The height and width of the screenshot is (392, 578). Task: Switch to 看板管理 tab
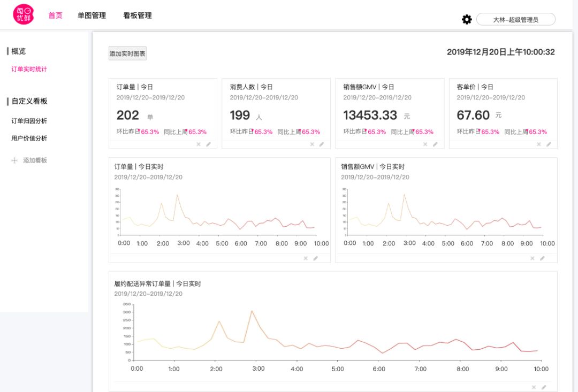pyautogui.click(x=138, y=16)
